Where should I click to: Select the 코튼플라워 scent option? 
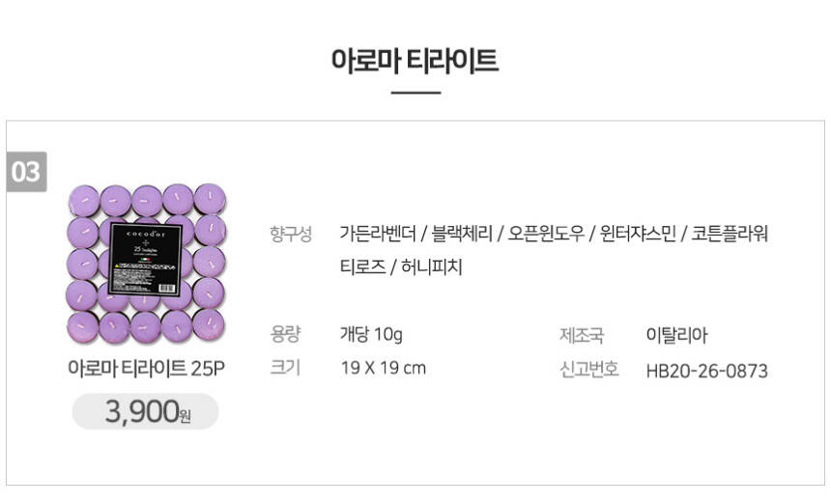pyautogui.click(x=730, y=234)
